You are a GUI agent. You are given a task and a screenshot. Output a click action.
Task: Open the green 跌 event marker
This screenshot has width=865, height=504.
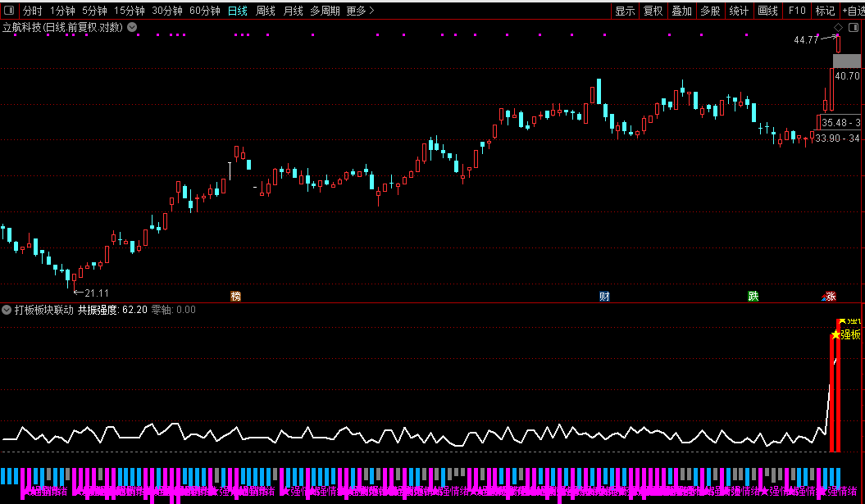(x=753, y=296)
